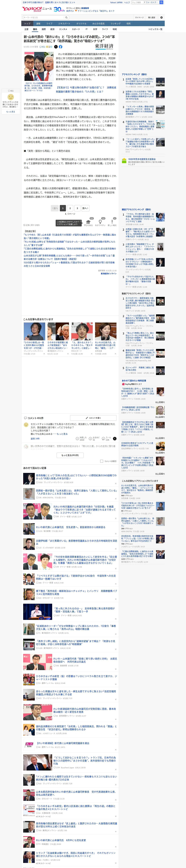Click the 東洋経済オンライン publisher logo
This screenshot has height=868, width=186.
click(104, 46)
